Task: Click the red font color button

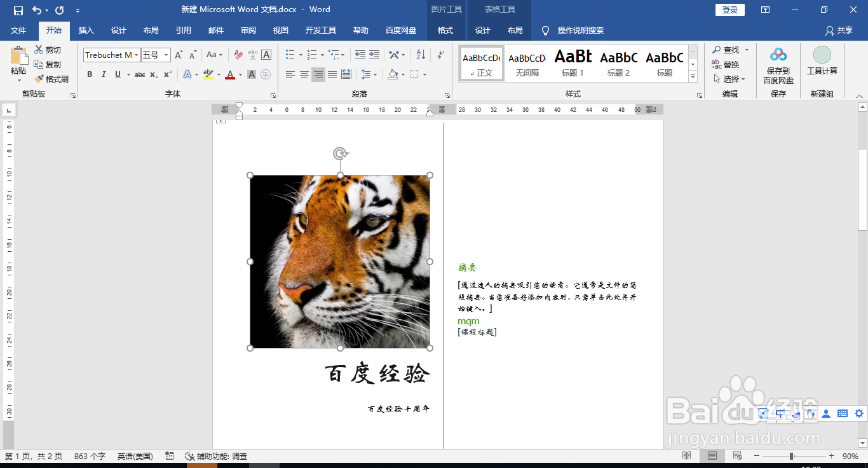Action: click(229, 74)
